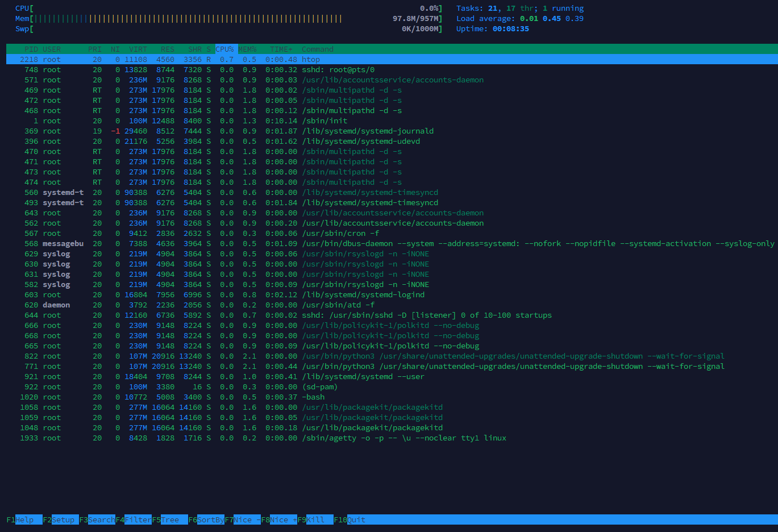Select PID 468 multipathd row
The image size is (778, 532).
tap(392, 110)
